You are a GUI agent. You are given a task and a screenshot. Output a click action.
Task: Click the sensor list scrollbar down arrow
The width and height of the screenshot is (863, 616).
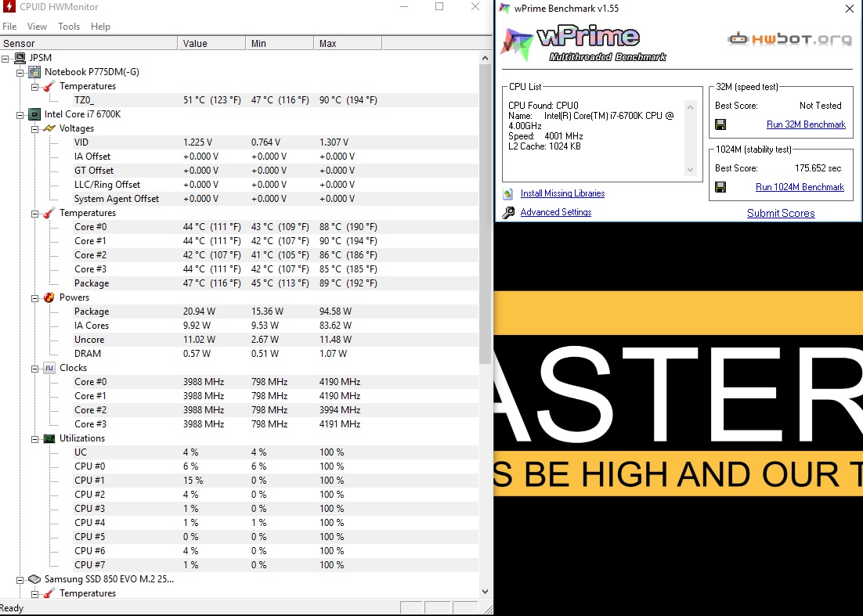pos(485,592)
